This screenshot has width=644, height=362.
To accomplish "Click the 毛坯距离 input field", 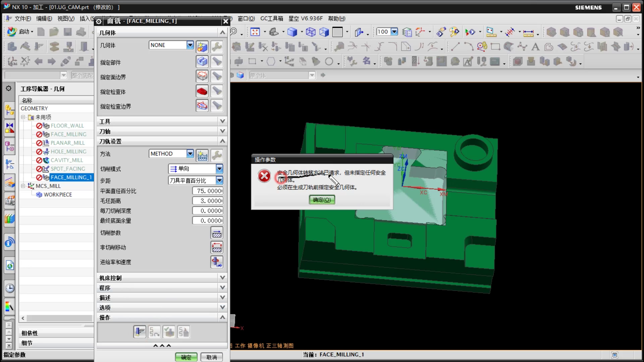I will click(208, 201).
